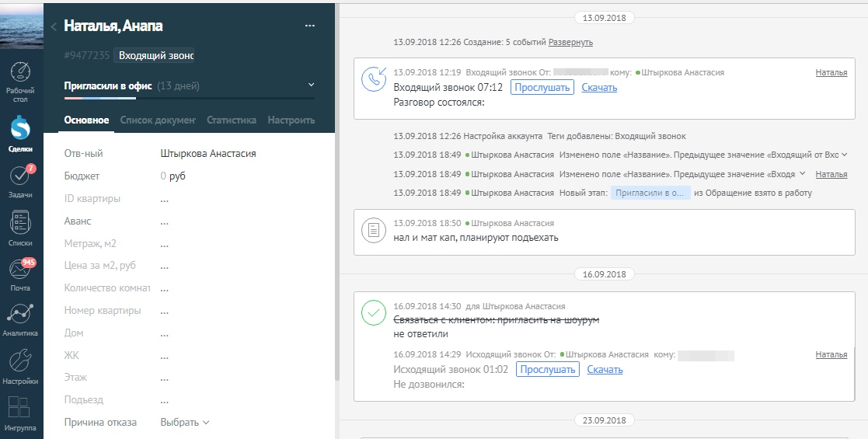Click Цена за м2, руб field value
868x439 pixels.
tap(165, 267)
